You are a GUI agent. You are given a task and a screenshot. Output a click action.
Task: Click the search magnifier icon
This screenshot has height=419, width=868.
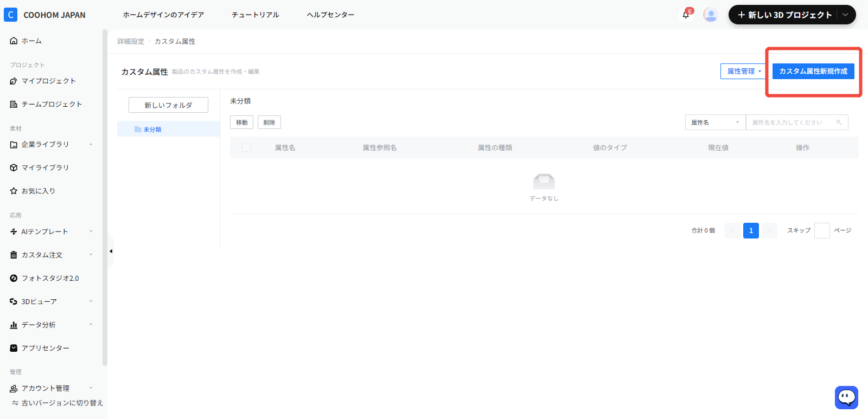pyautogui.click(x=839, y=123)
